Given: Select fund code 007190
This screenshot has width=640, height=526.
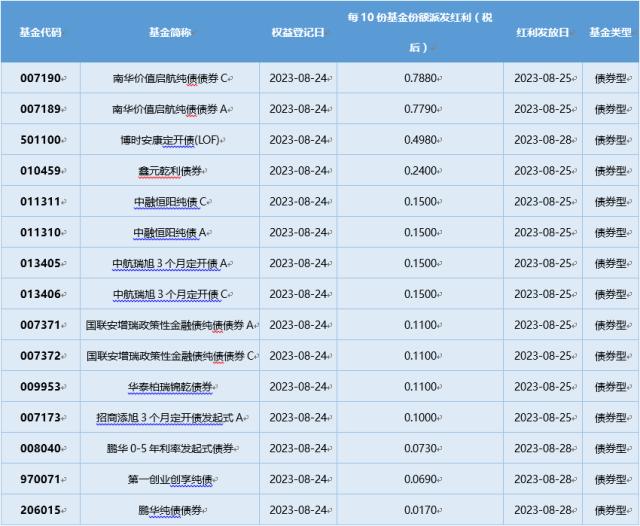Looking at the screenshot, I should click(x=40, y=78).
